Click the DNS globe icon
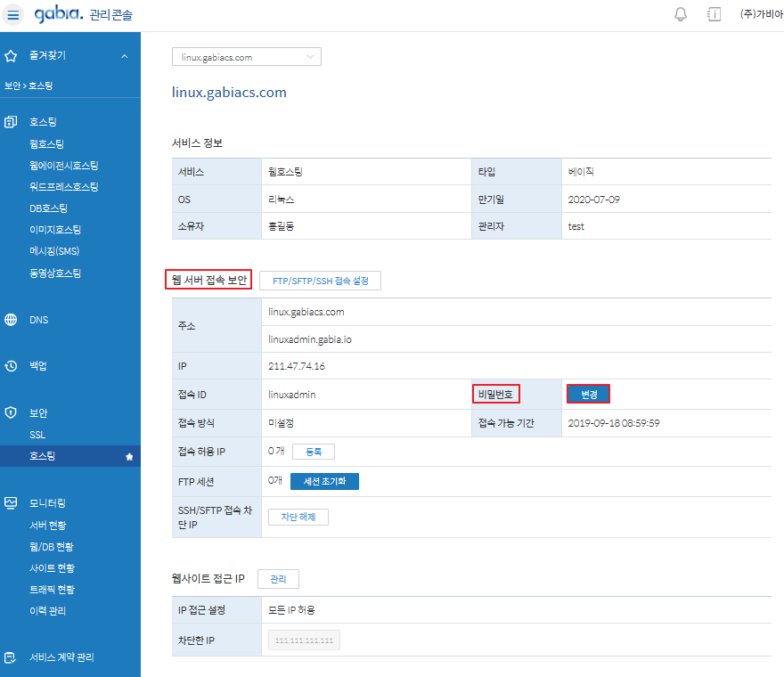 (11, 320)
